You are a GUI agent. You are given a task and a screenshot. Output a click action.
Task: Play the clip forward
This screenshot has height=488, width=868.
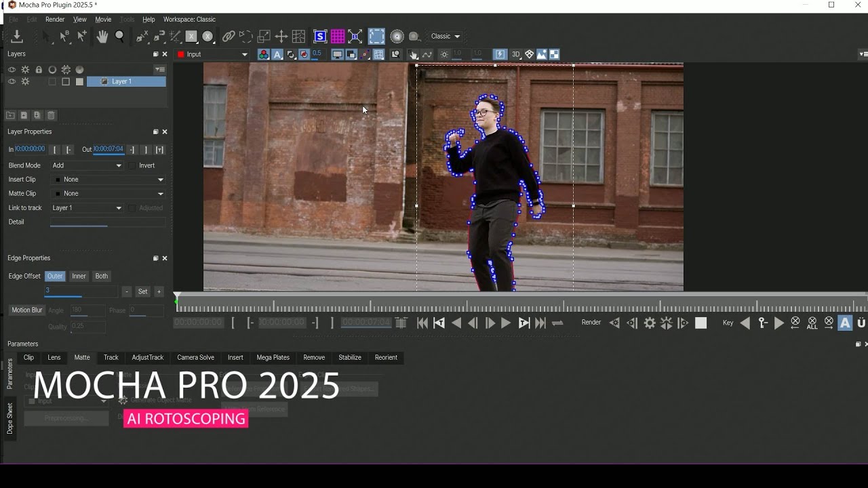[506, 323]
